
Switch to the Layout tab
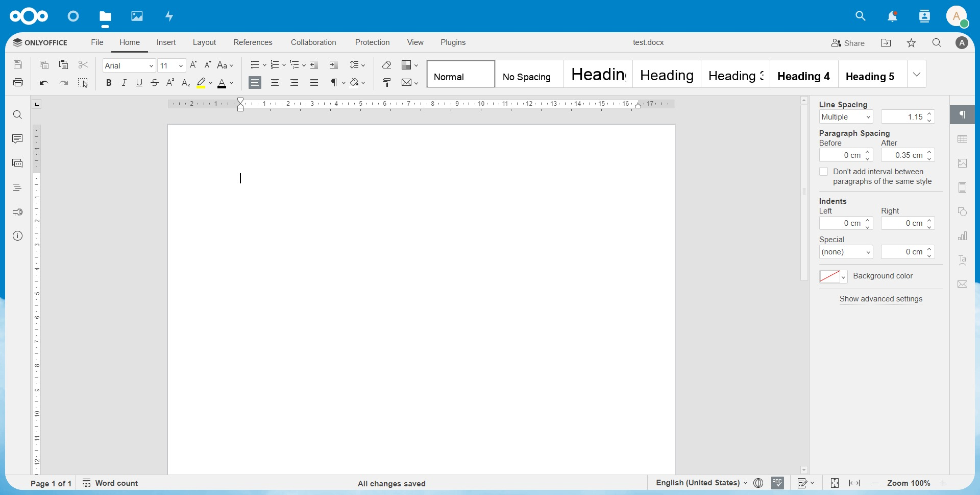point(204,42)
